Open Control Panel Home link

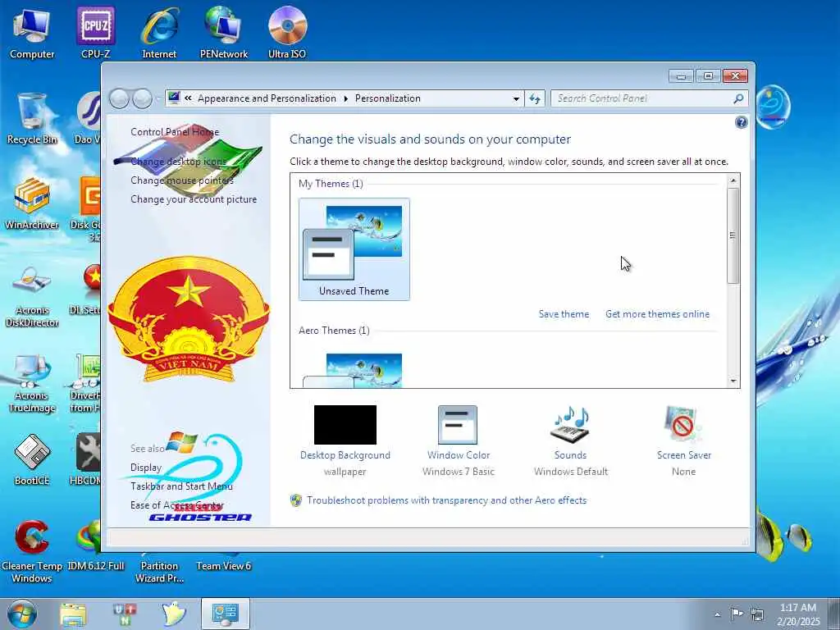point(175,132)
